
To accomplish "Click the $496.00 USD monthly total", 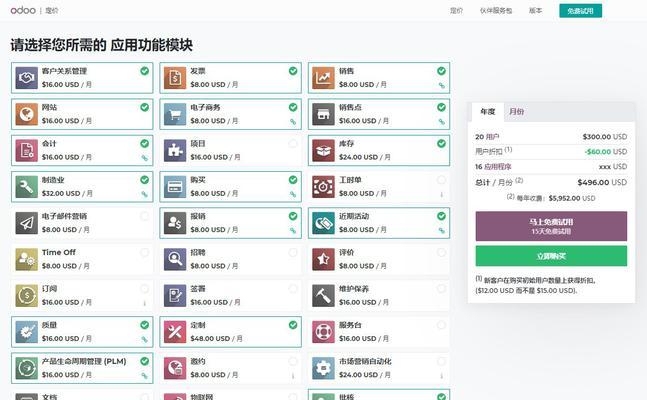I will pos(602,182).
